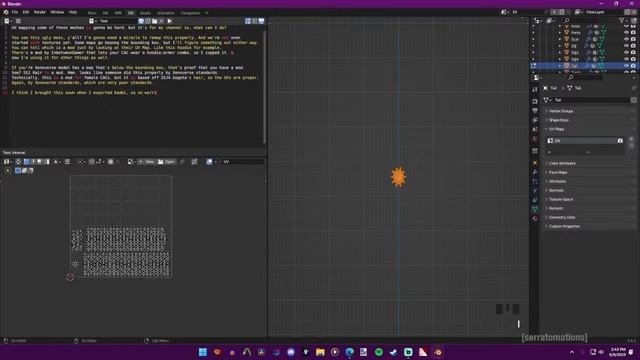Screen dimensions: 640x360
Task: Open the UV pivot point dropdown
Action: pyautogui.click(x=81, y=162)
